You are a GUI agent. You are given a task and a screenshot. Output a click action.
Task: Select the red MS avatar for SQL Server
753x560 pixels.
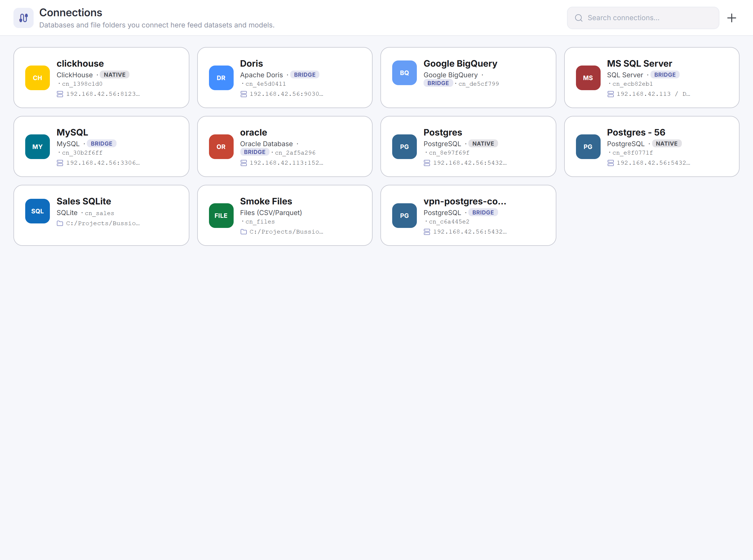click(x=588, y=78)
